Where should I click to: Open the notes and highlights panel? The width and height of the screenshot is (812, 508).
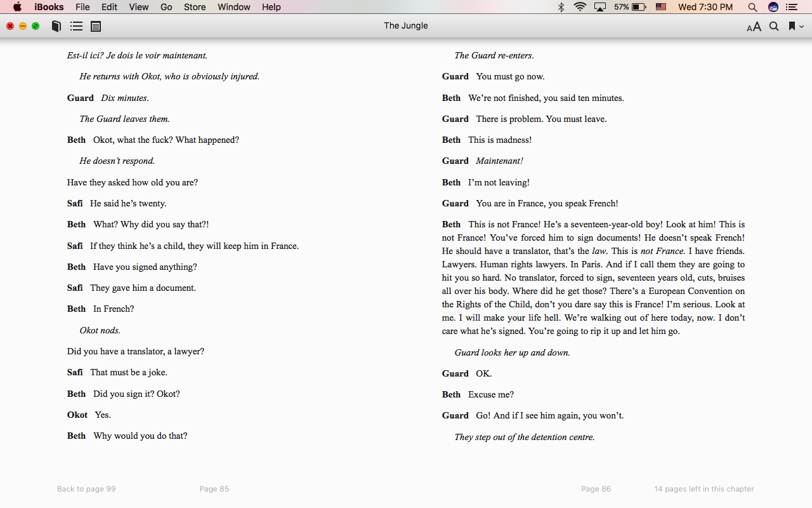coord(96,26)
